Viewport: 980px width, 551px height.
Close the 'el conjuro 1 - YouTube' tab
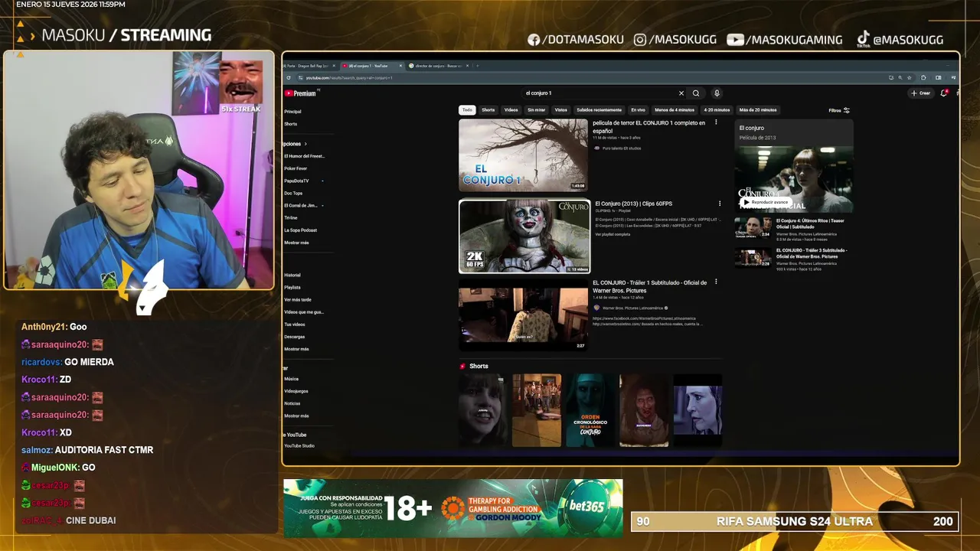click(400, 66)
